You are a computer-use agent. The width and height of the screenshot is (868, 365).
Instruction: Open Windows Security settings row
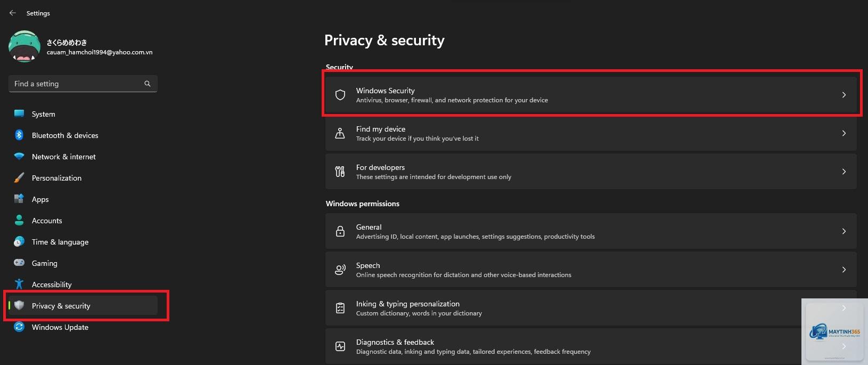(x=591, y=95)
